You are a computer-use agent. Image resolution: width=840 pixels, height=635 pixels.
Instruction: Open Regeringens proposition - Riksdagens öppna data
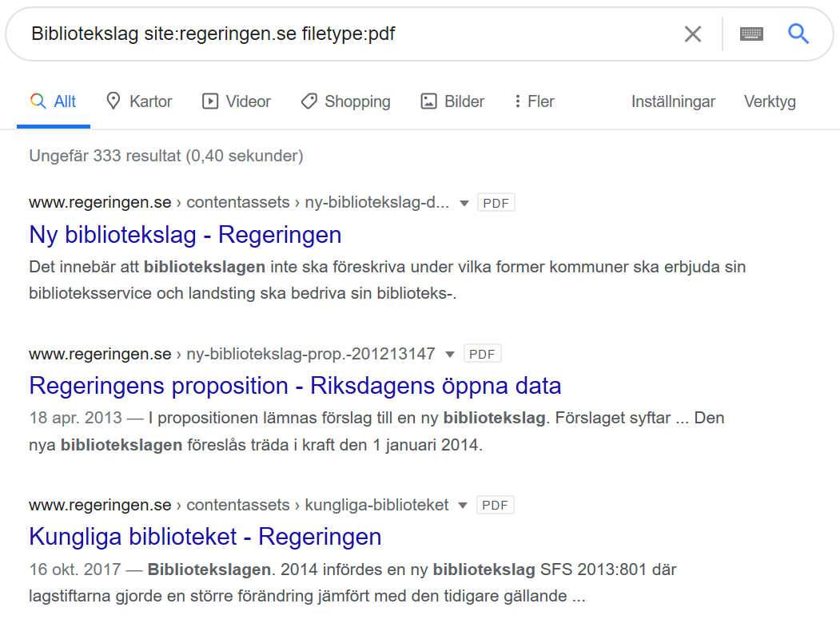coord(295,386)
